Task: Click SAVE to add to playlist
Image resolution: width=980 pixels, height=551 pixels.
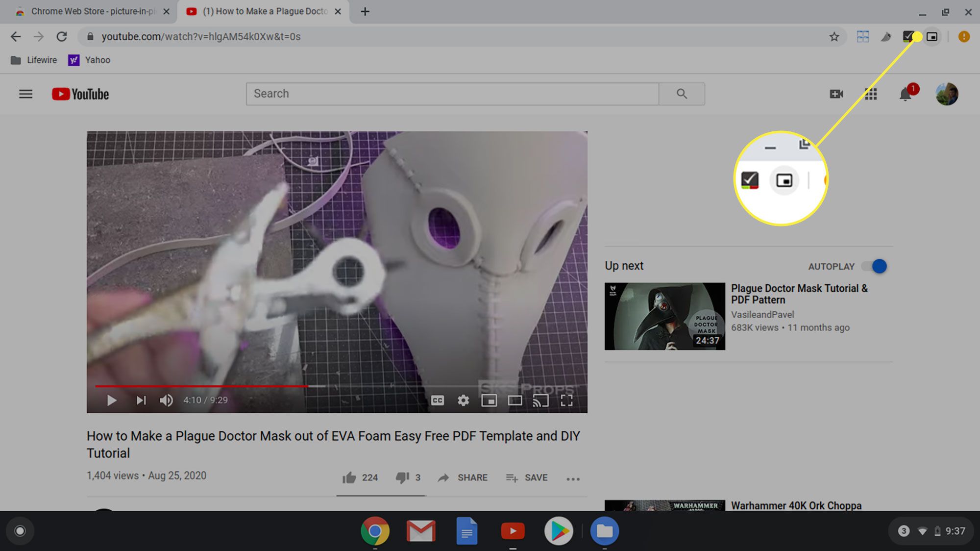Action: pos(527,478)
